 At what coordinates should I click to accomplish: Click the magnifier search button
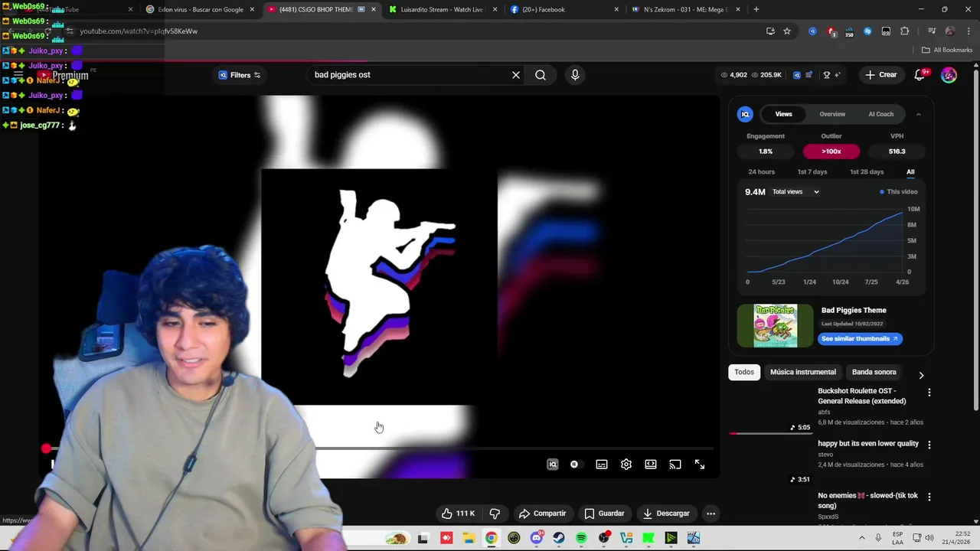pos(541,75)
